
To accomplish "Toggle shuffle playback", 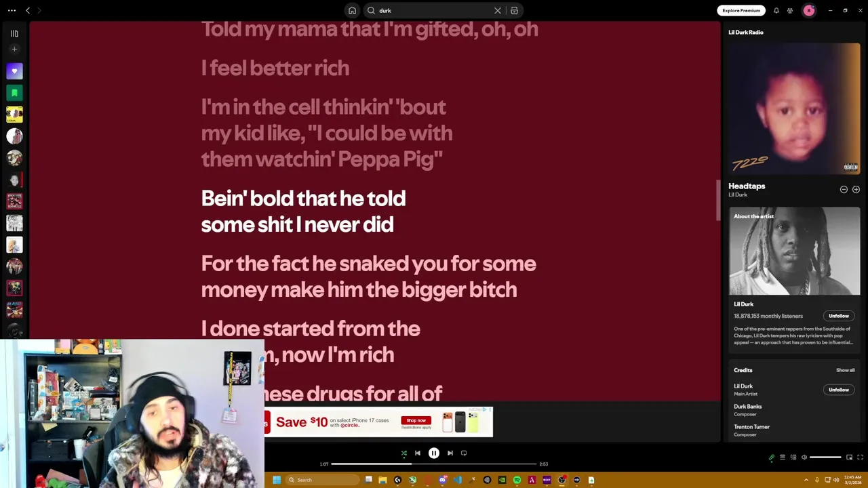I will (x=403, y=453).
